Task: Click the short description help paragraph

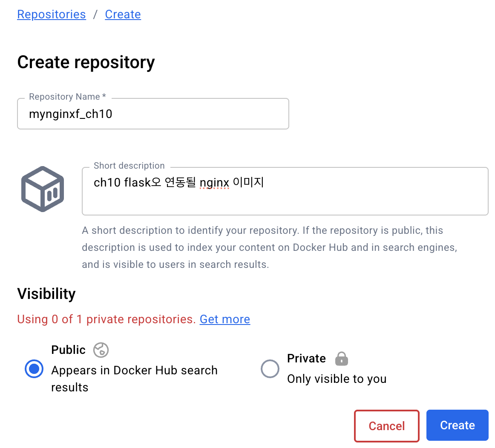Action: [x=269, y=247]
